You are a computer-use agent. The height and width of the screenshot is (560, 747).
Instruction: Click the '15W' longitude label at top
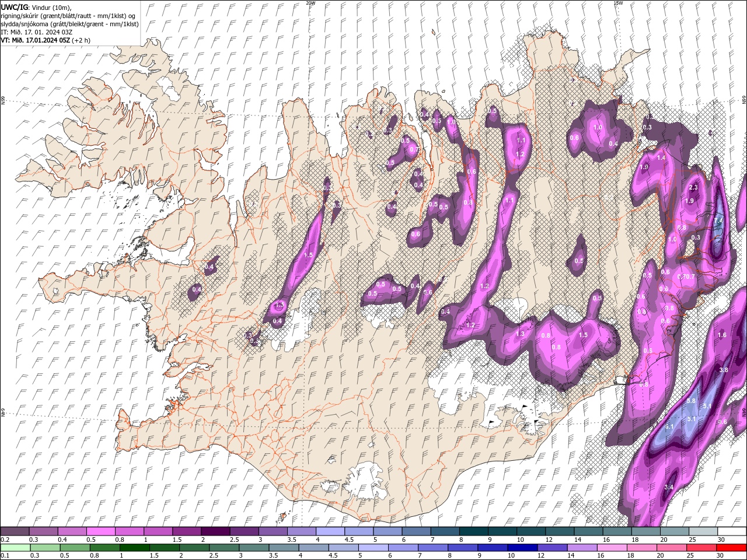pyautogui.click(x=618, y=3)
